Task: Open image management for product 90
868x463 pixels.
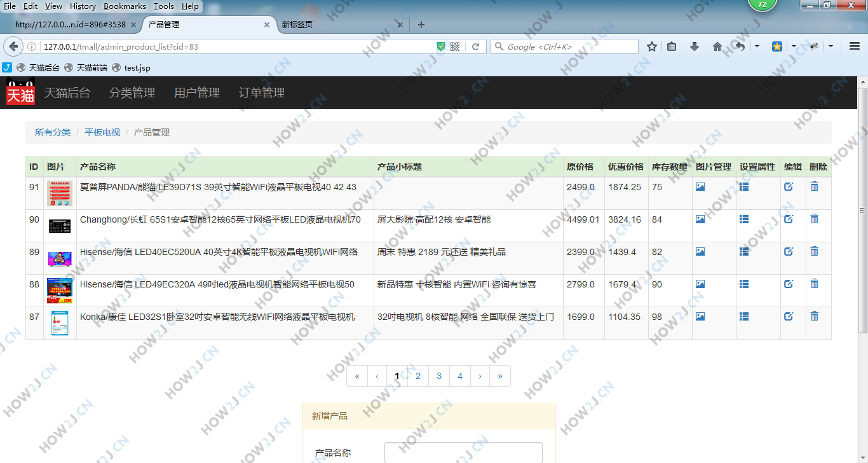Action: tap(700, 219)
